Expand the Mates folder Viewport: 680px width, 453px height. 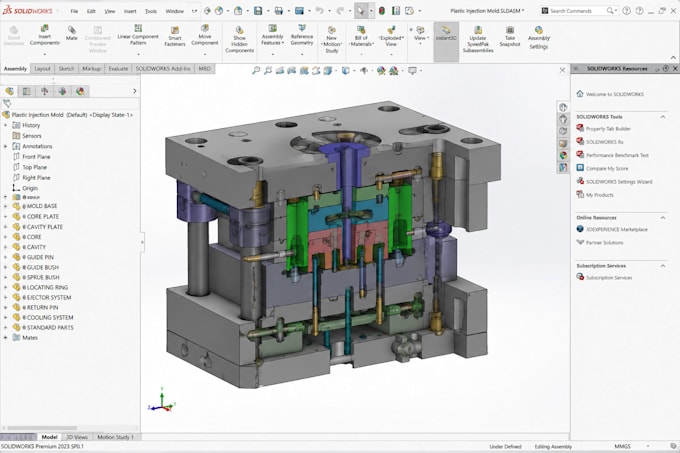(x=6, y=337)
